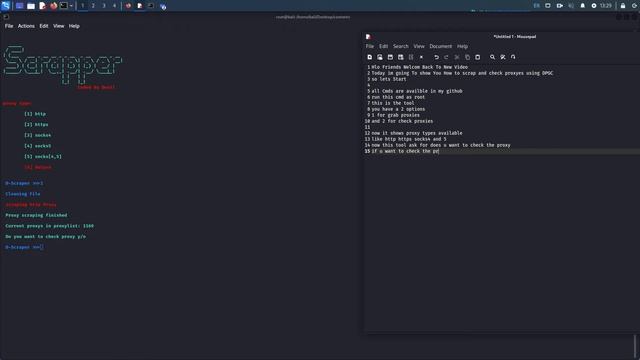The width and height of the screenshot is (640, 360).
Task: Click text 'now it shows proxy types available'
Action: click(x=417, y=133)
